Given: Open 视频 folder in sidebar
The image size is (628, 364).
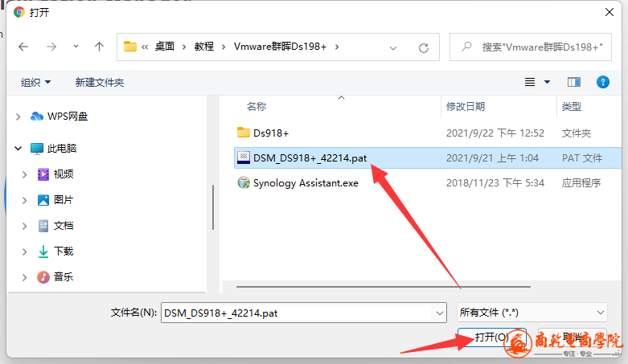Looking at the screenshot, I should 64,174.
